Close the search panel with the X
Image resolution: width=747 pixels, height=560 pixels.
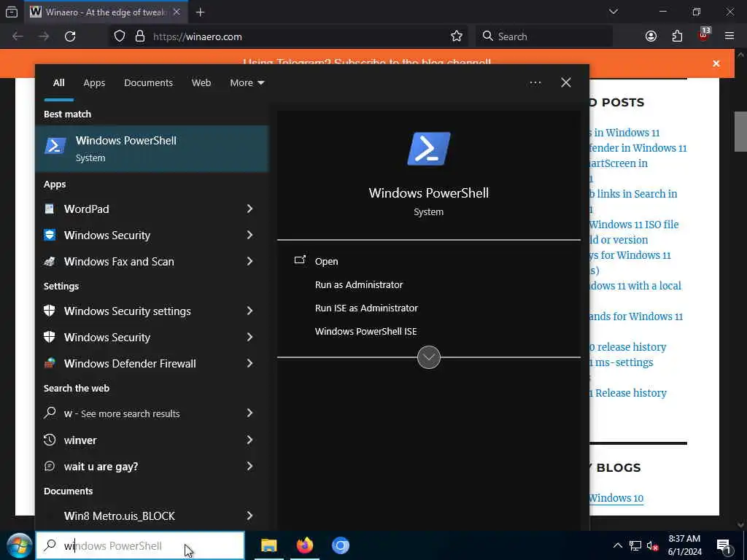coord(566,82)
